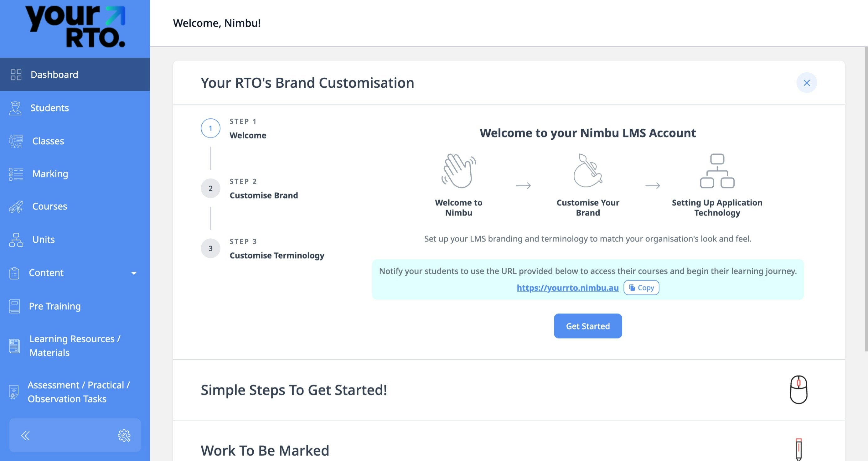
Task: Select the Step 2 circle indicator
Action: [210, 188]
